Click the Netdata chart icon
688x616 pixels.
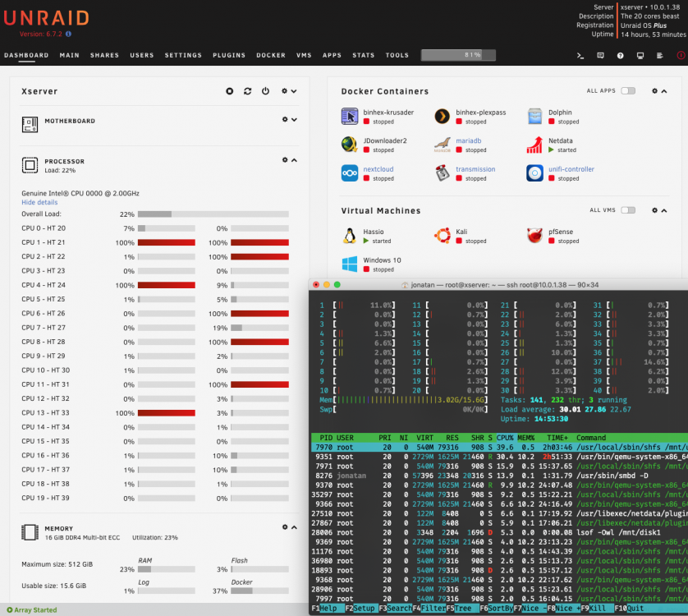tap(534, 145)
